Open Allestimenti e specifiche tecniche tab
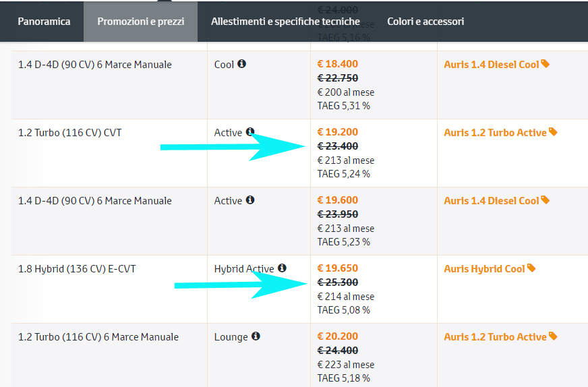This screenshot has height=387, width=588. (285, 22)
